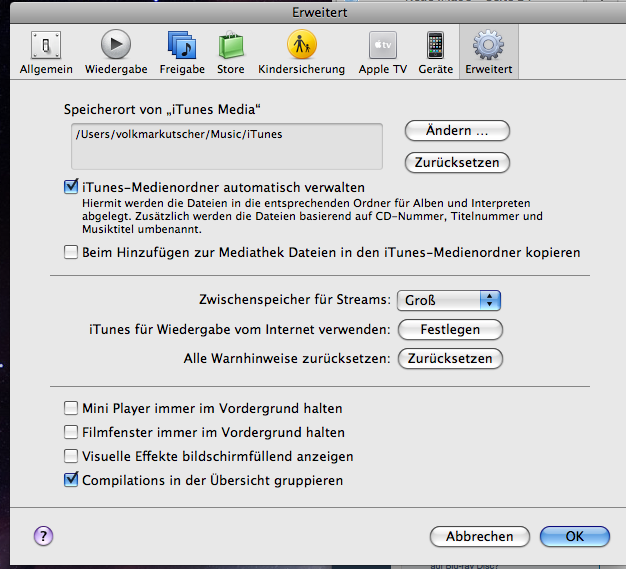
Task: Uncheck Compilations in der Übersicht gruppieren
Action: 71,480
